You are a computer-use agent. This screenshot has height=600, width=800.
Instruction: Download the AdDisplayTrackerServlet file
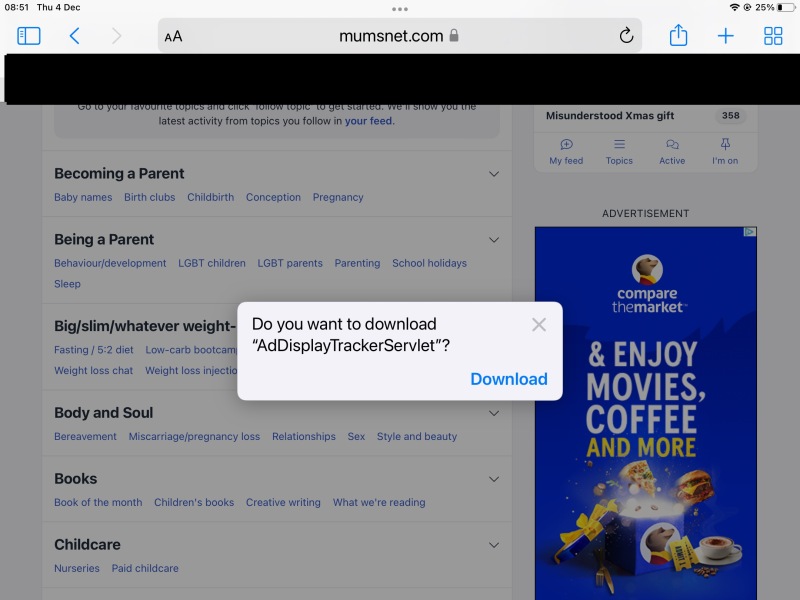(x=509, y=378)
